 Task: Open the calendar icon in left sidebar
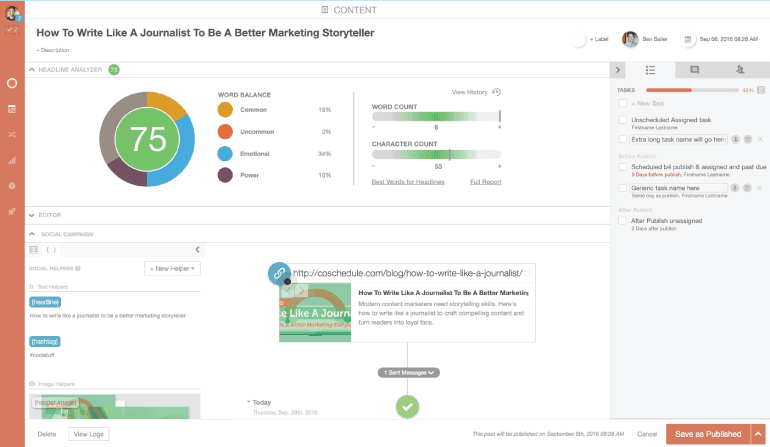coord(12,108)
